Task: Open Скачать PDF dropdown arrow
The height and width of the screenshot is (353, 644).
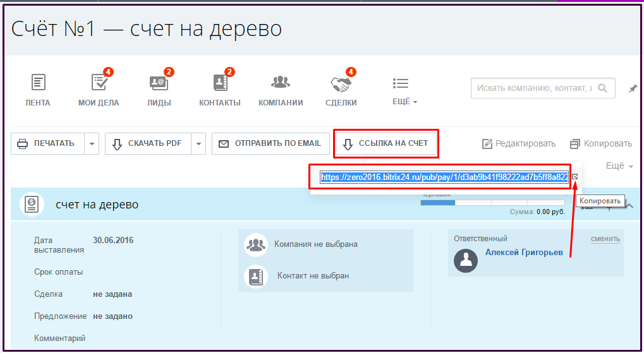Action: [x=198, y=144]
